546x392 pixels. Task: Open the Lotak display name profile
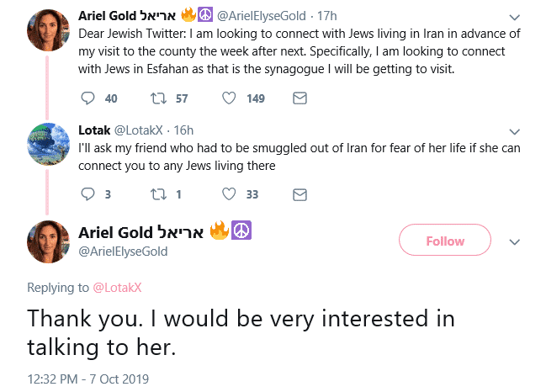tap(93, 130)
